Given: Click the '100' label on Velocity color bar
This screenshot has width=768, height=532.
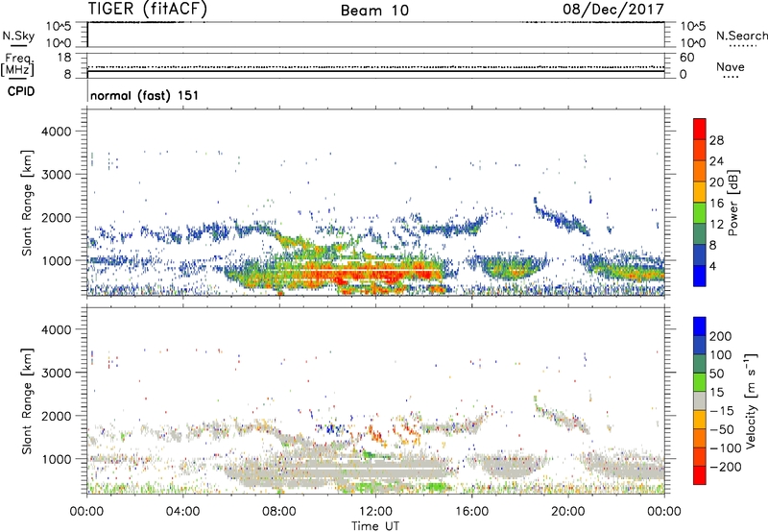Looking at the screenshot, I should click(x=721, y=354).
